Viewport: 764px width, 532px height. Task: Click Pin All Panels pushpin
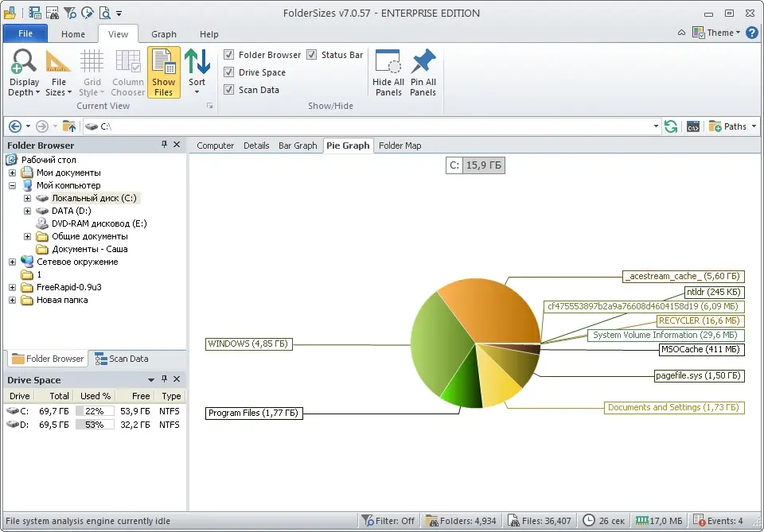pos(423,72)
